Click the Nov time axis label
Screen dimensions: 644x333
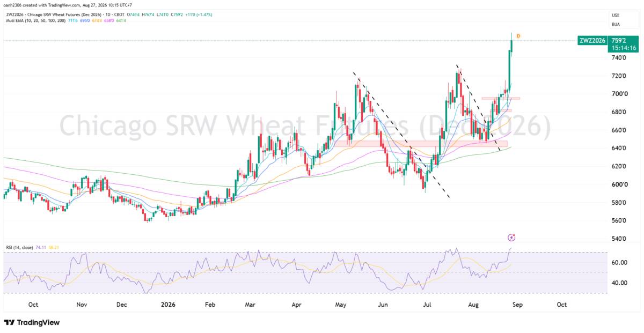(x=82, y=305)
